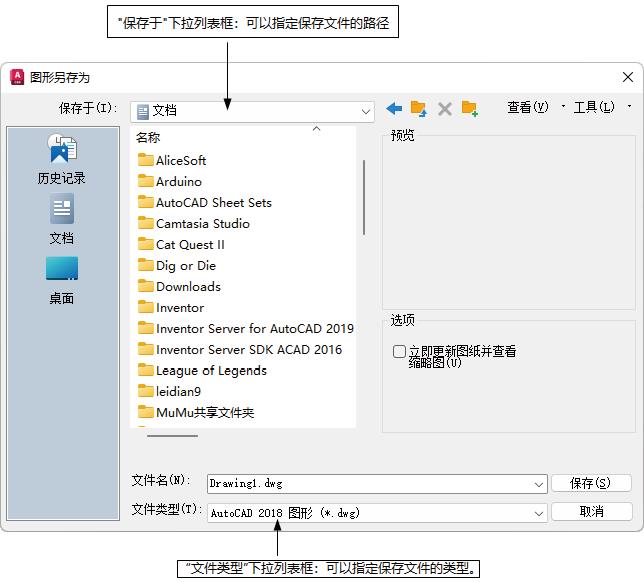Open the 桌面 sidebar icon
Image resolution: width=644 pixels, height=582 pixels.
62,269
